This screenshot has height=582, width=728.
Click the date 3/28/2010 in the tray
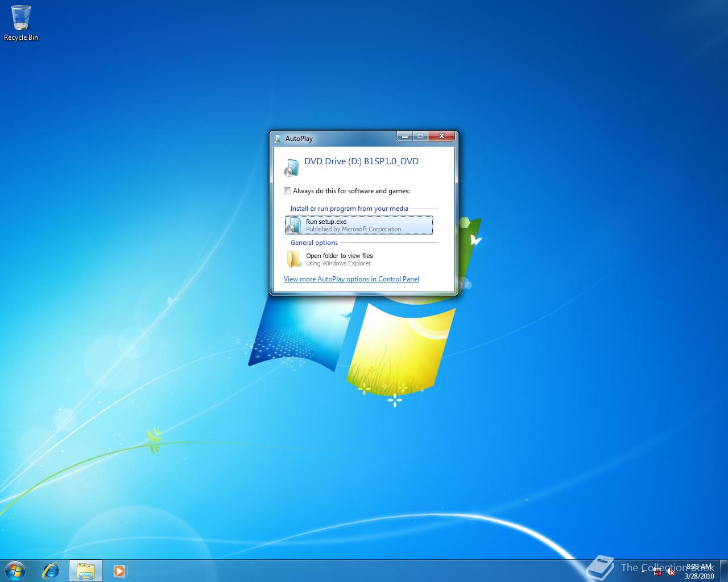pos(695,574)
